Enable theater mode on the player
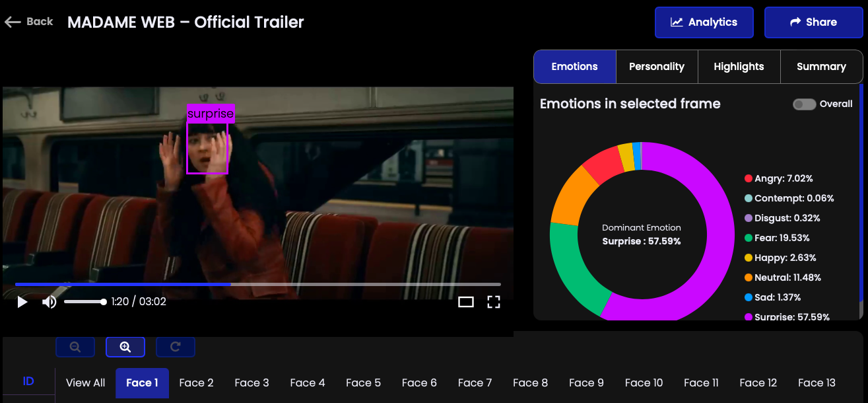The width and height of the screenshot is (868, 403). click(x=466, y=302)
